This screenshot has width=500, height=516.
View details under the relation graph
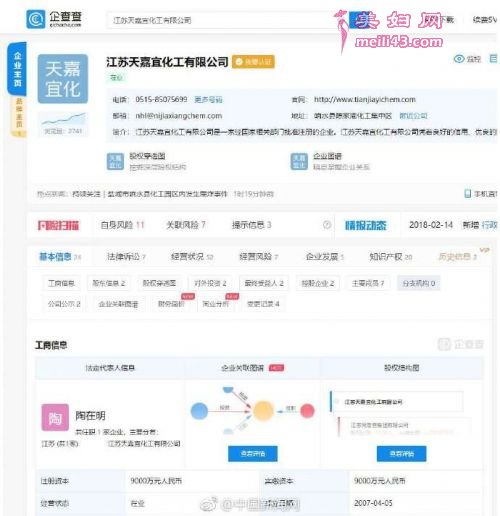[253, 454]
